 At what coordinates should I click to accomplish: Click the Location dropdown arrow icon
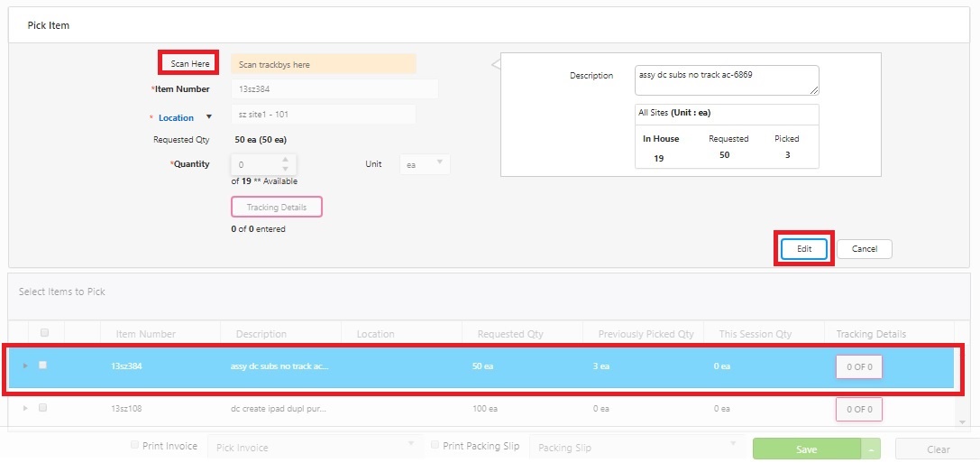point(209,116)
